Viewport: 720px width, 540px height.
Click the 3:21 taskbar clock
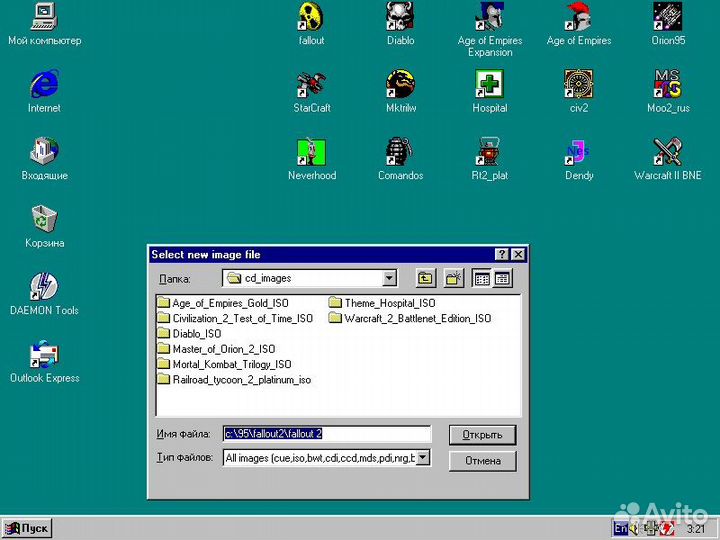(695, 529)
